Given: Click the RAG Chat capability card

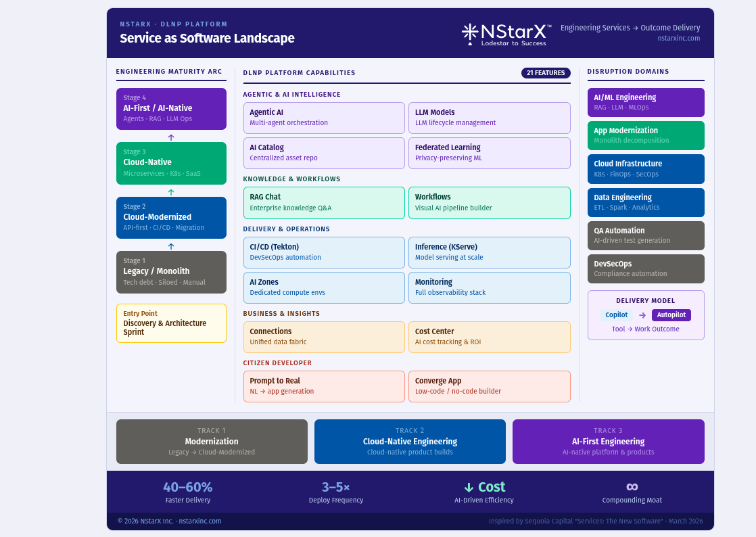Looking at the screenshot, I should coord(324,202).
